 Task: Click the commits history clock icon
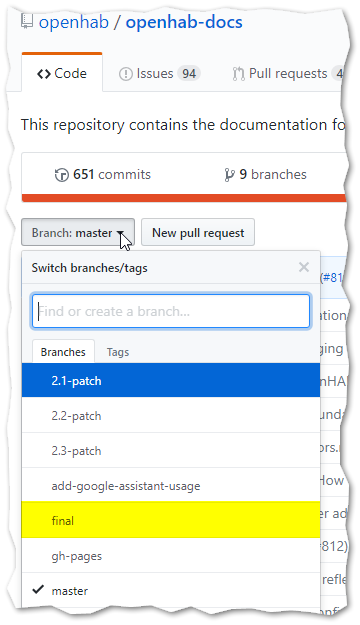point(61,175)
